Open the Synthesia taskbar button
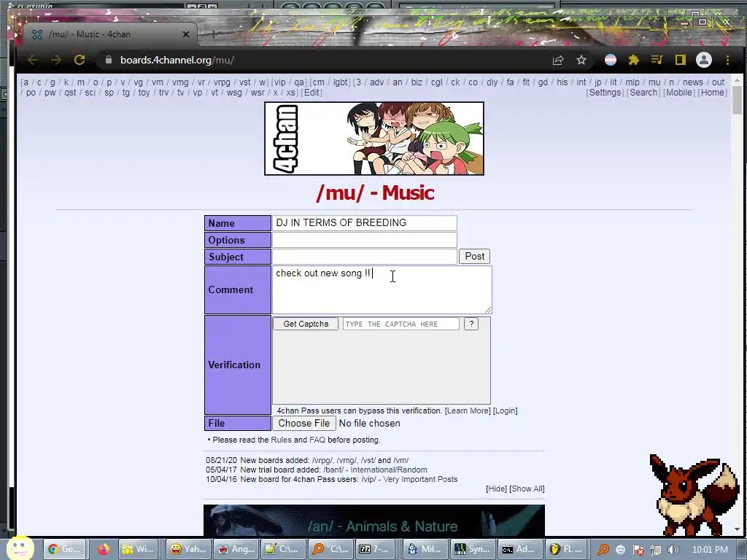This screenshot has width=747, height=560. [x=472, y=549]
